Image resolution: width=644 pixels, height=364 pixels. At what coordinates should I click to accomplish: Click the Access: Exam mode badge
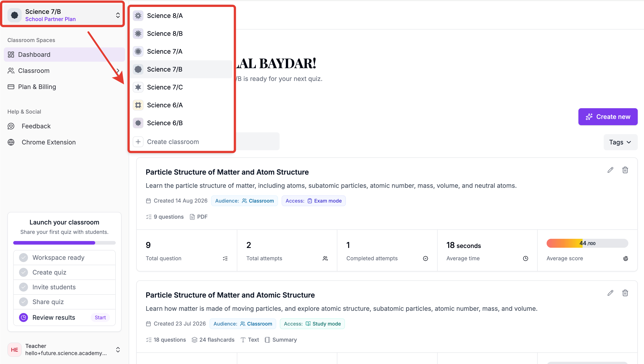tap(313, 201)
